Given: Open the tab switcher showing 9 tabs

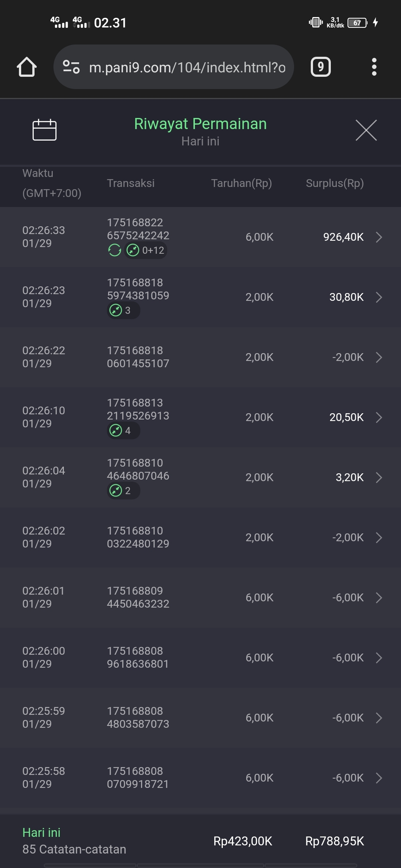Looking at the screenshot, I should 320,67.
